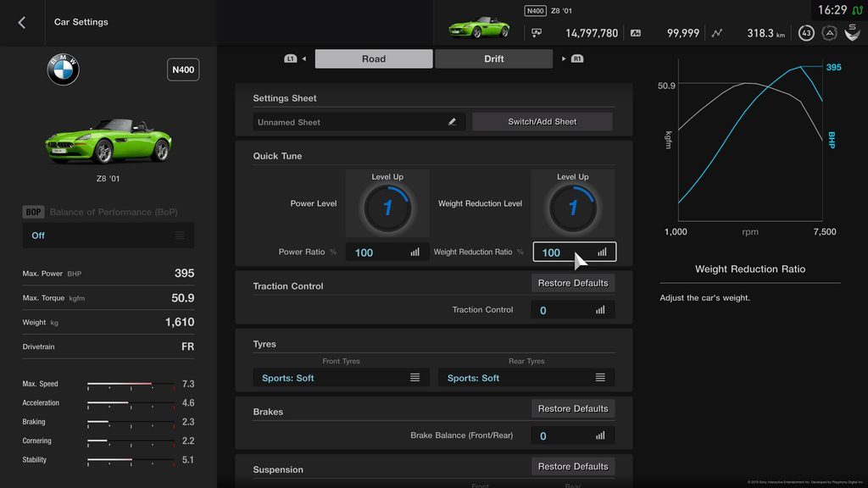Select the Brake Balance value field
Image resolution: width=868 pixels, height=488 pixels.
[573, 435]
